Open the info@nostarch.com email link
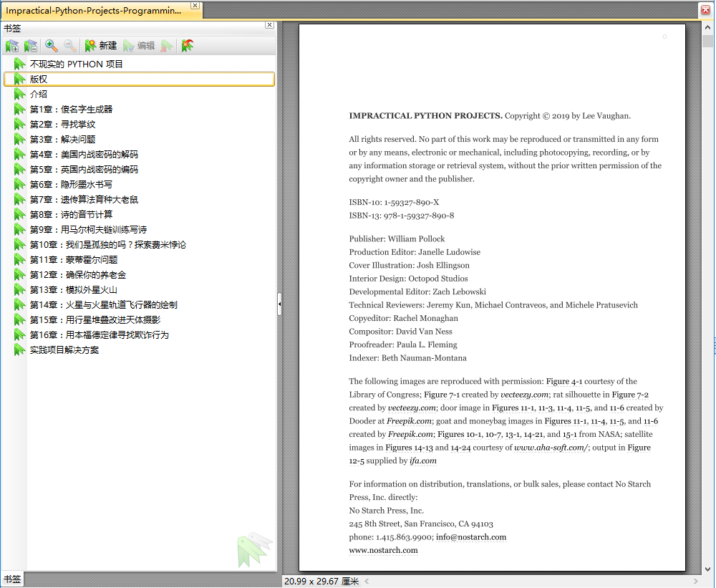Screen dimensions: 716x588 pyautogui.click(x=471, y=537)
